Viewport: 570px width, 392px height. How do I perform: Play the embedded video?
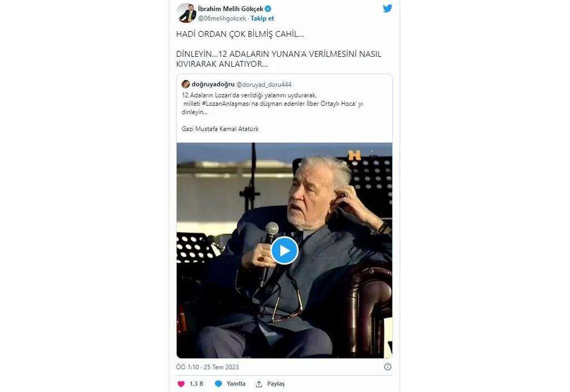tap(284, 251)
